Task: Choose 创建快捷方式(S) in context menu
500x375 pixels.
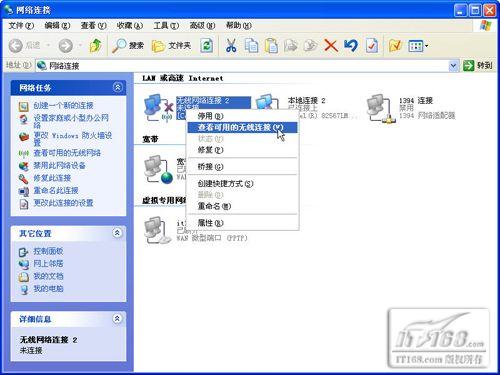Action: 243,183
